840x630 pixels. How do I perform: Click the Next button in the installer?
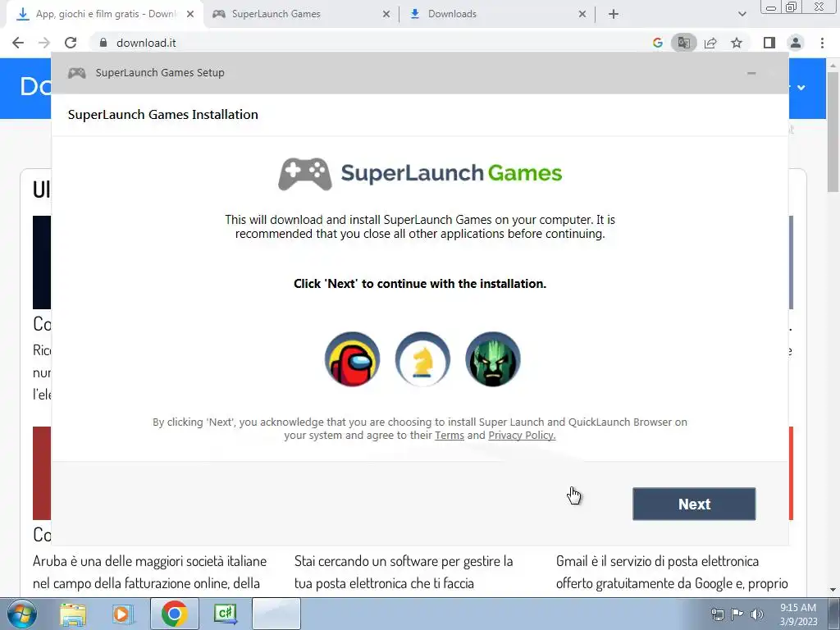click(694, 504)
